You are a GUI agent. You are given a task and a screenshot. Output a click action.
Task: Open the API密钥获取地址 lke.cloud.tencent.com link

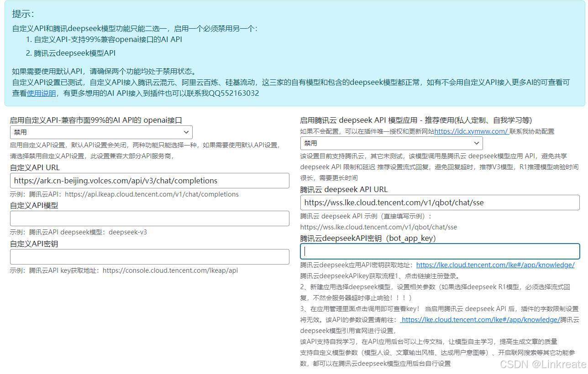[495, 265]
